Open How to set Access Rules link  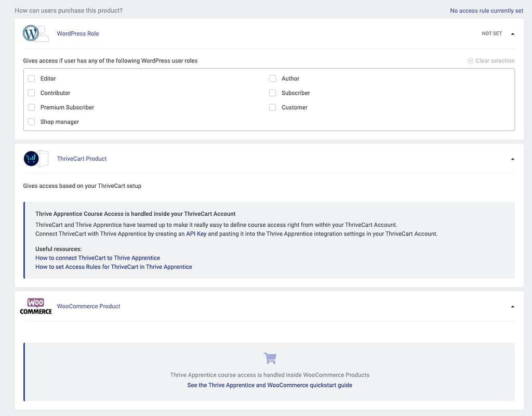pyautogui.click(x=114, y=267)
